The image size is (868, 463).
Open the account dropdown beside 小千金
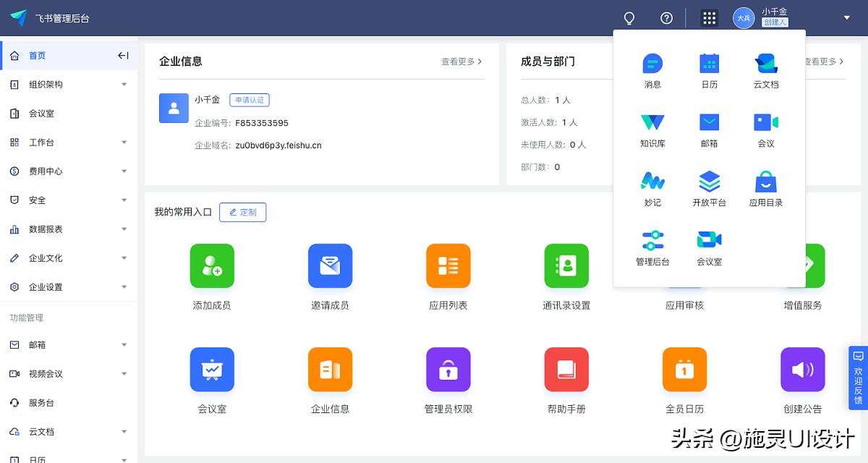(846, 18)
